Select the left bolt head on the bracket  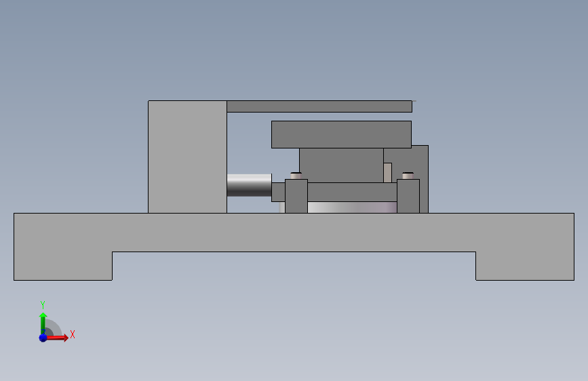coord(296,176)
